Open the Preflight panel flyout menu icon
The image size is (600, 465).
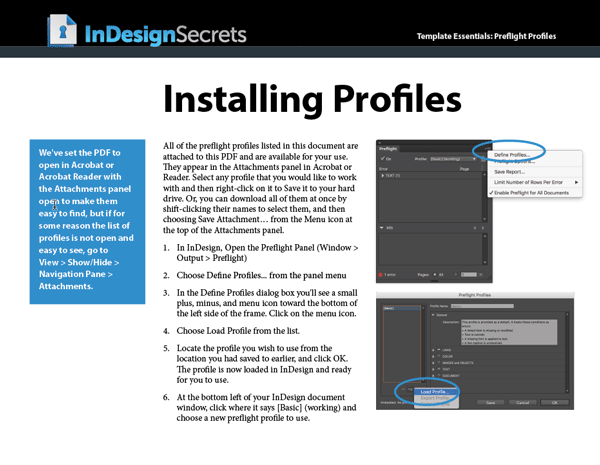coord(487,148)
